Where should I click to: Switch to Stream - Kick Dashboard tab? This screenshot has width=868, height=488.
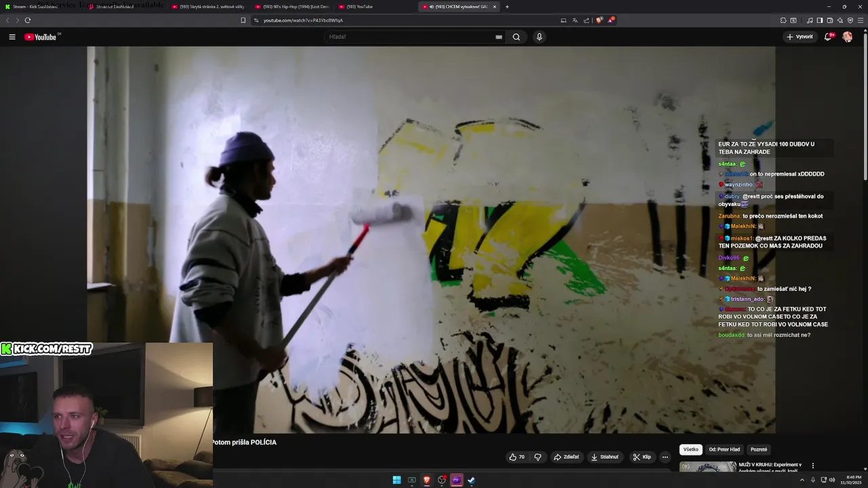point(41,7)
